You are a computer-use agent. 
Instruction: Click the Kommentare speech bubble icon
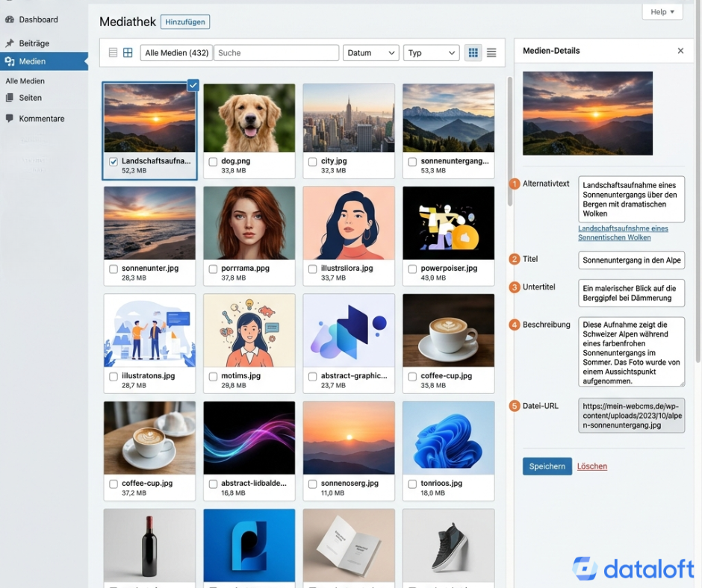(10, 118)
